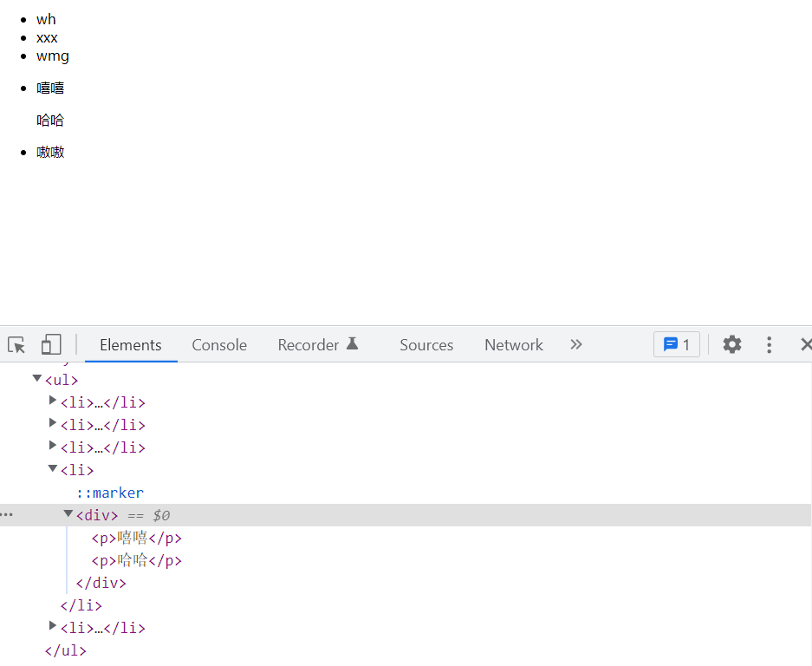Screen dimensions: 812x666
Task: Select the closing </ul> tag row
Action: (x=66, y=650)
